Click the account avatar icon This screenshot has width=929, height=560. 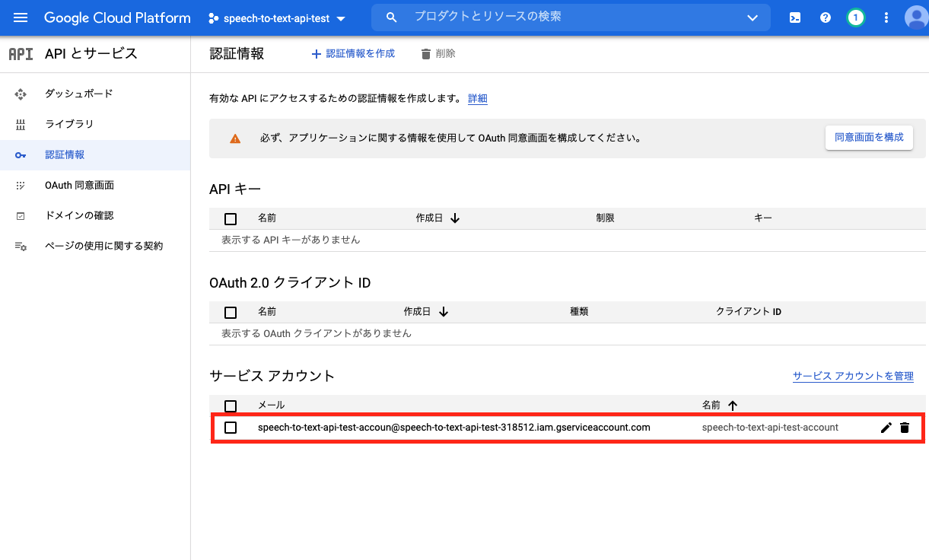915,17
